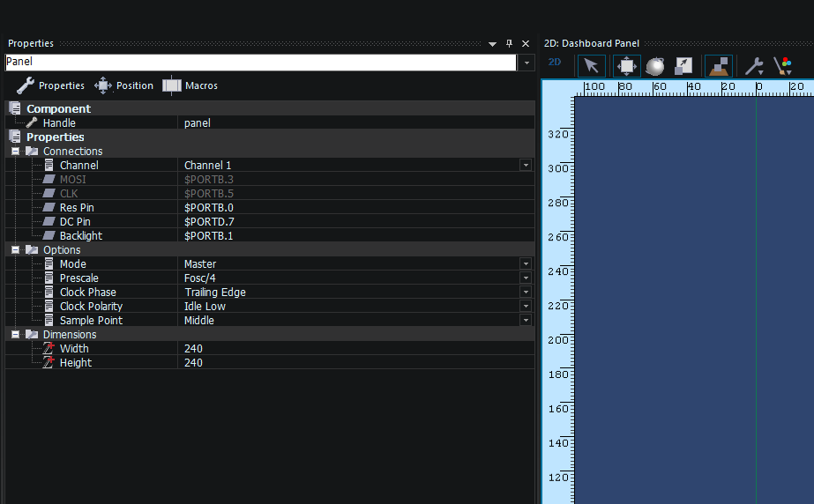Click the Height dimension icon
This screenshot has height=504, width=814.
49,362
